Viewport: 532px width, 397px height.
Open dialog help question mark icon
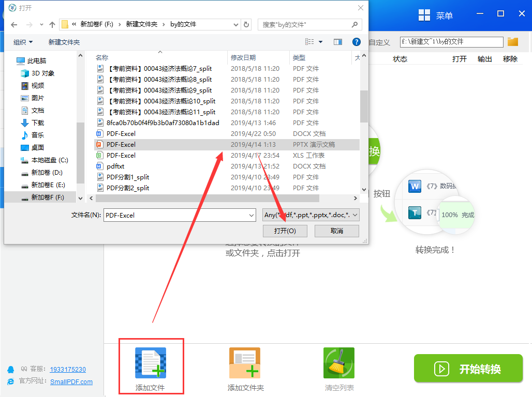tap(356, 42)
